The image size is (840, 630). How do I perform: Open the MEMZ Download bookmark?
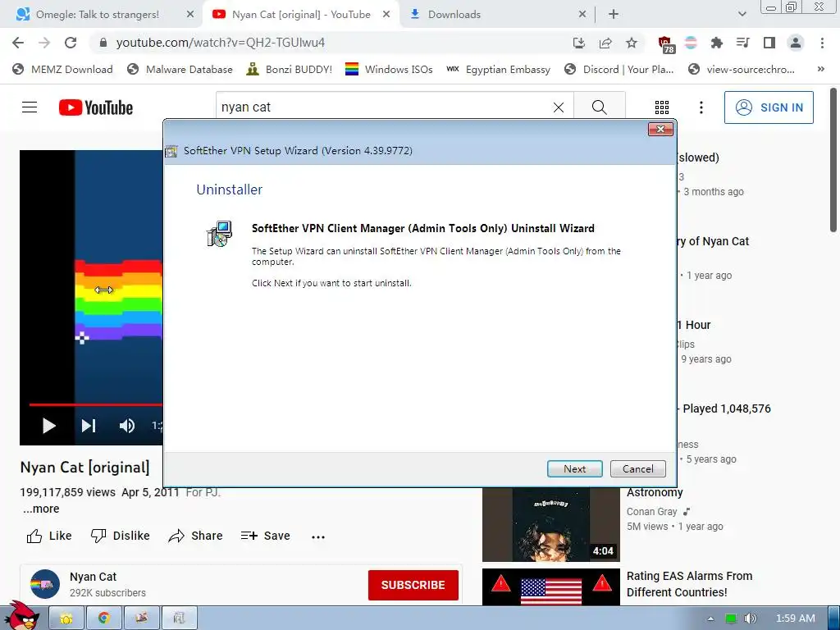pos(62,69)
